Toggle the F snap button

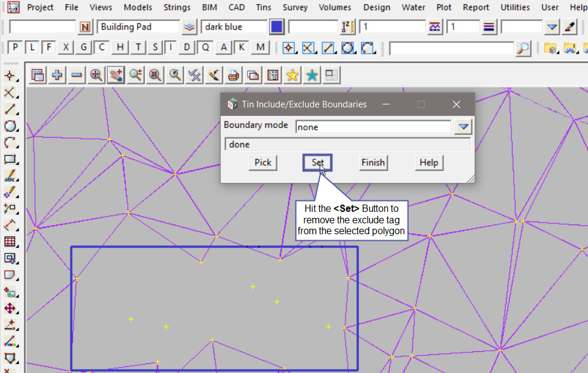click(49, 47)
